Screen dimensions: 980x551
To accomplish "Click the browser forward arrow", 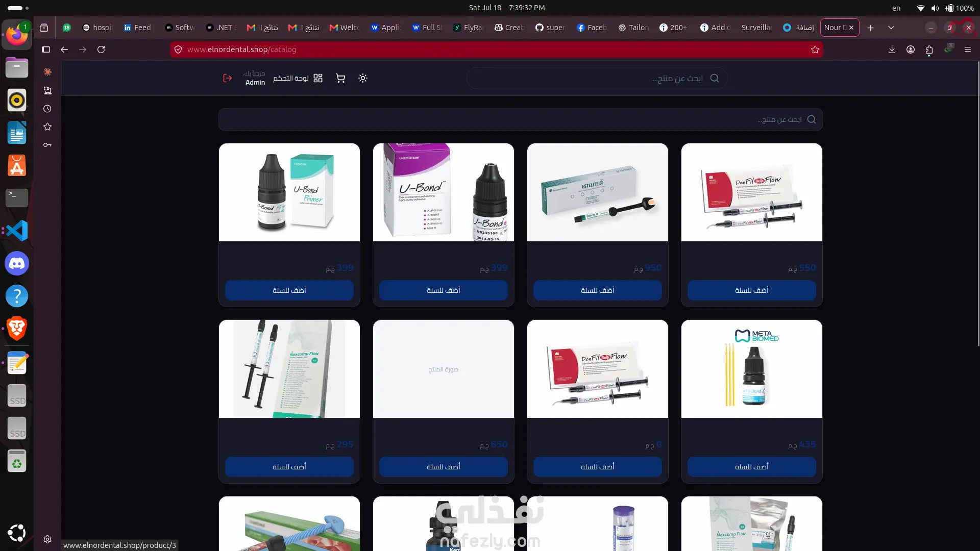I will (83, 49).
